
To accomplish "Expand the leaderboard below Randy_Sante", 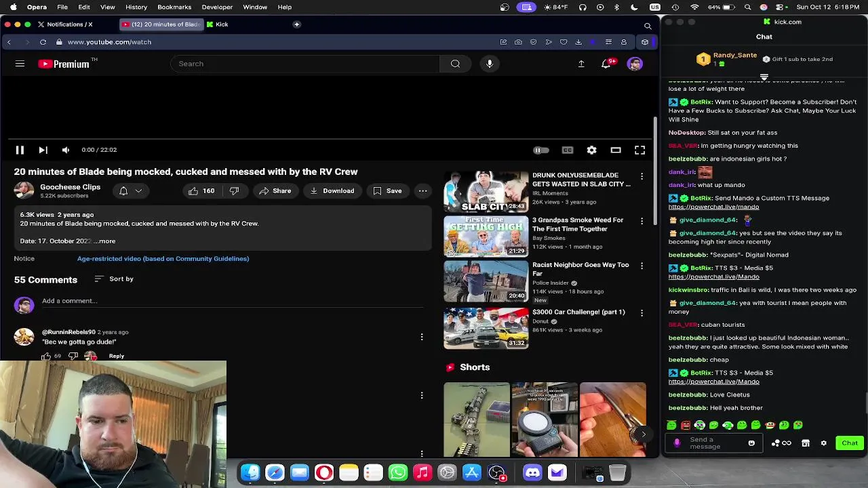I will click(x=764, y=77).
